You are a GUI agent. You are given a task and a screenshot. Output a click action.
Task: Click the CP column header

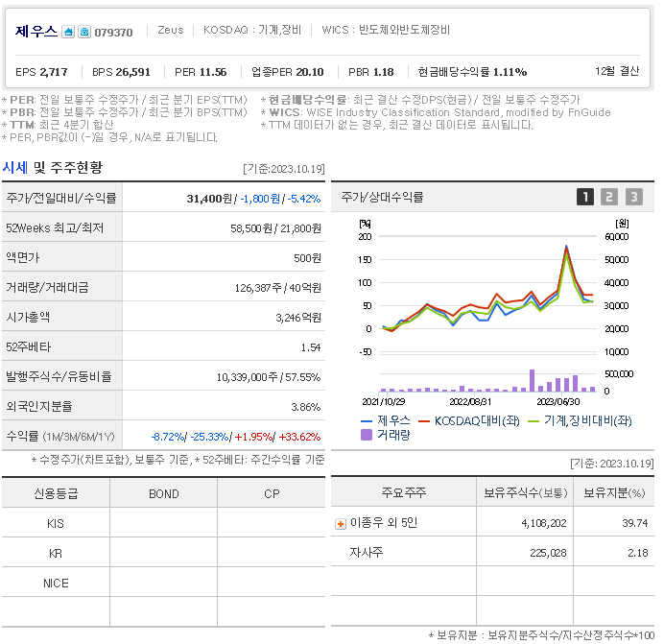pos(272,494)
